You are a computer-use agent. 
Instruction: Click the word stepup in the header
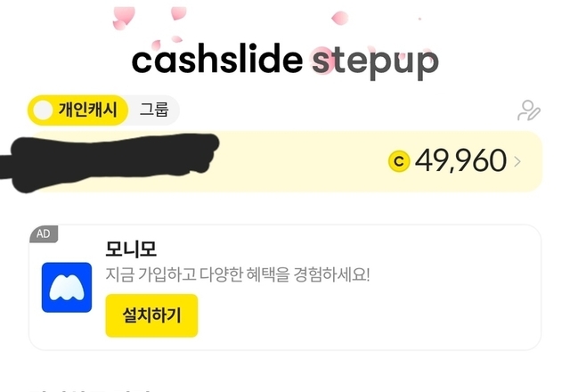pos(375,61)
